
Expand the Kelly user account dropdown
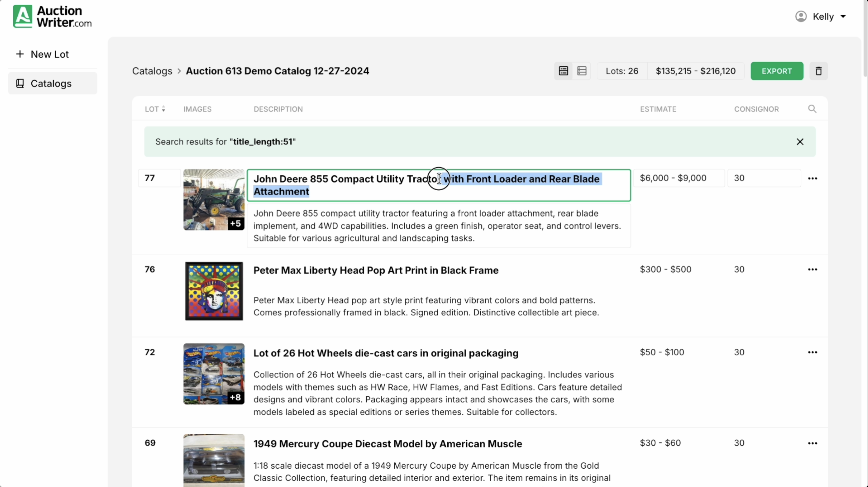click(x=843, y=17)
